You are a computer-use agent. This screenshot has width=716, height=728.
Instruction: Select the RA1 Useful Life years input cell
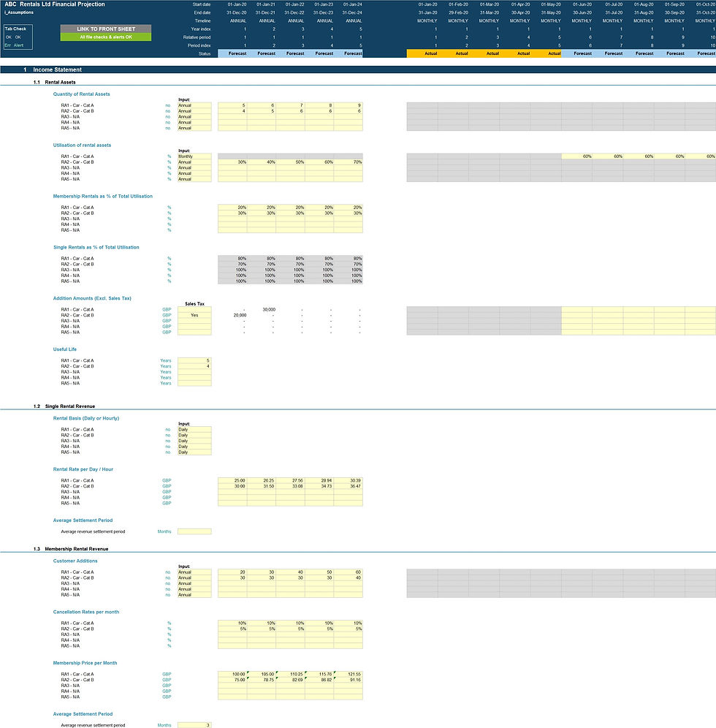194,361
